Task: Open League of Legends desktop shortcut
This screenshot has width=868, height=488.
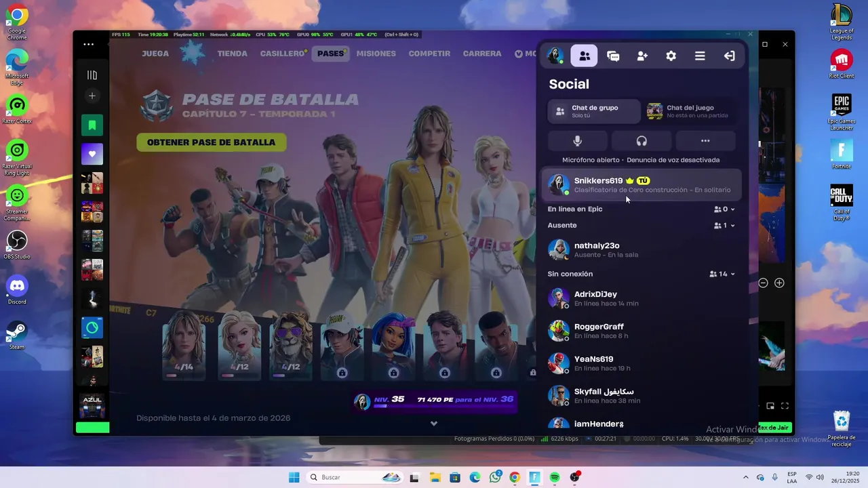Action: [842, 22]
